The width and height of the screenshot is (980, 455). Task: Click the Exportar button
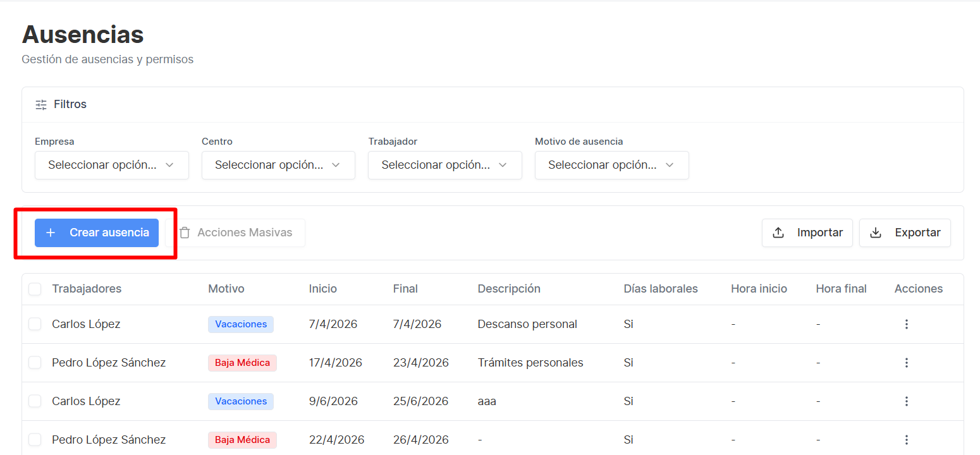[905, 233]
